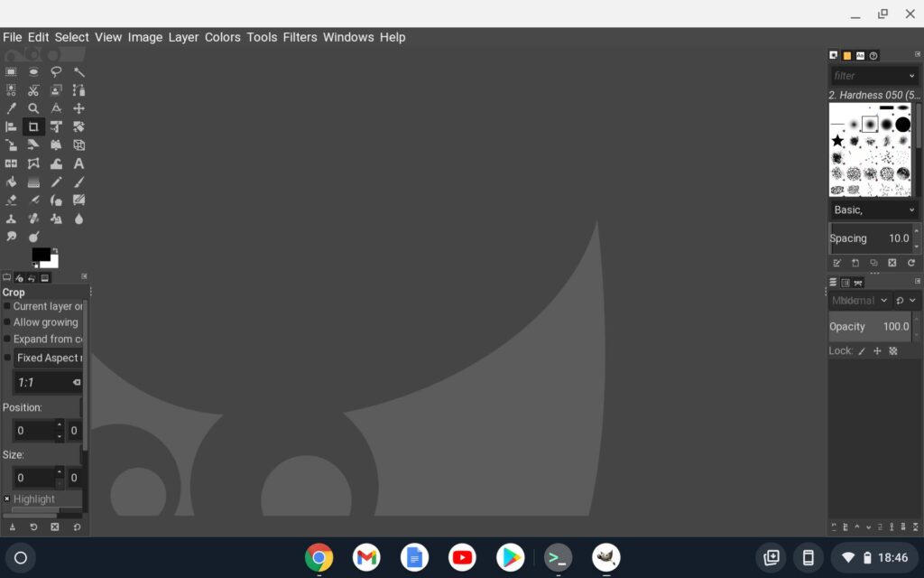Click the black foreground color swatch
This screenshot has height=578, width=924.
click(x=40, y=254)
